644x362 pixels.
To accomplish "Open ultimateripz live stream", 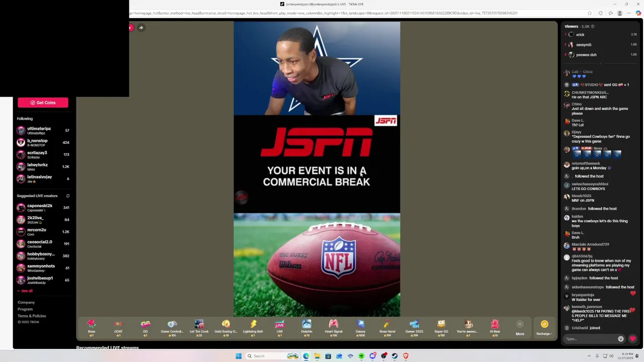I will click(43, 131).
